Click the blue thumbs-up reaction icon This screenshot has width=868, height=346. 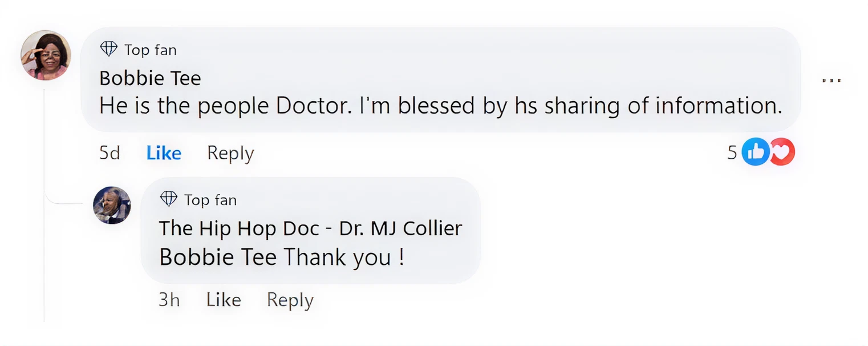click(x=755, y=152)
